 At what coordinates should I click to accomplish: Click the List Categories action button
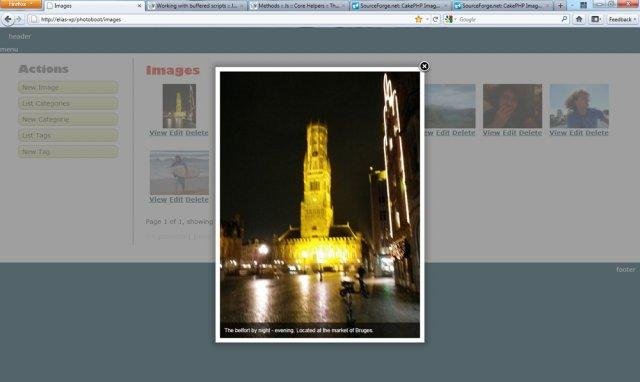tap(68, 103)
